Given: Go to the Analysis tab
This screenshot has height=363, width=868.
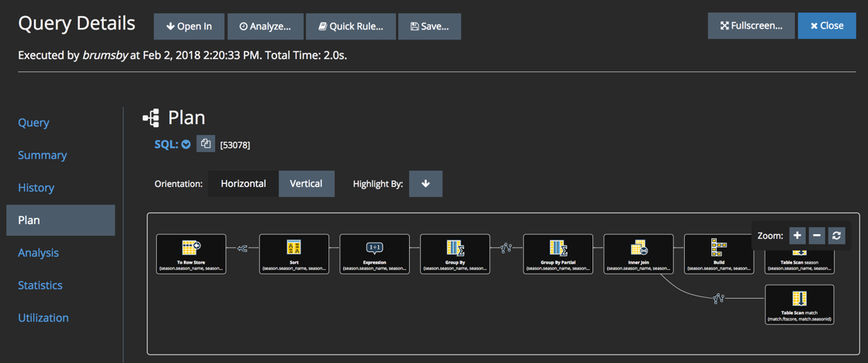Looking at the screenshot, I should [x=38, y=253].
